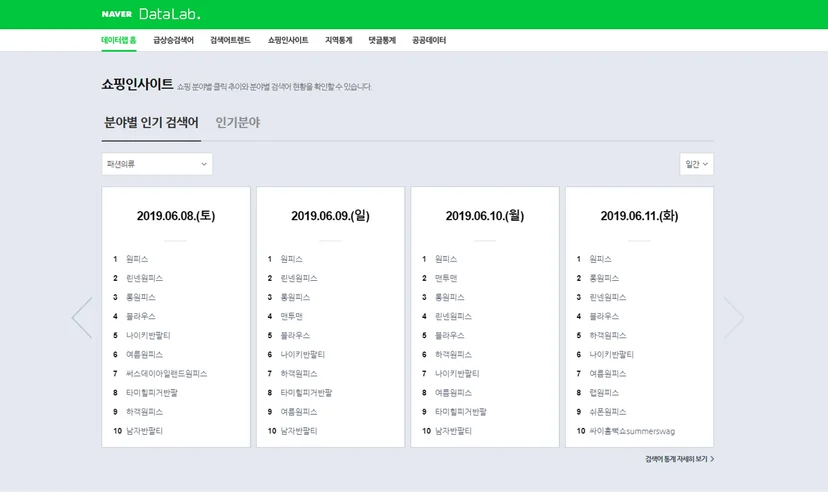
Task: Click 쉬폰원피스 ranked 9 on 06.11
Action: point(608,412)
